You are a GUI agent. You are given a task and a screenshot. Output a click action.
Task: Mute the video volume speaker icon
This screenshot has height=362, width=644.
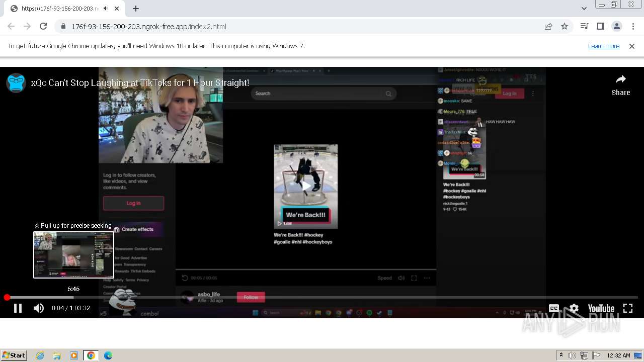point(39,308)
